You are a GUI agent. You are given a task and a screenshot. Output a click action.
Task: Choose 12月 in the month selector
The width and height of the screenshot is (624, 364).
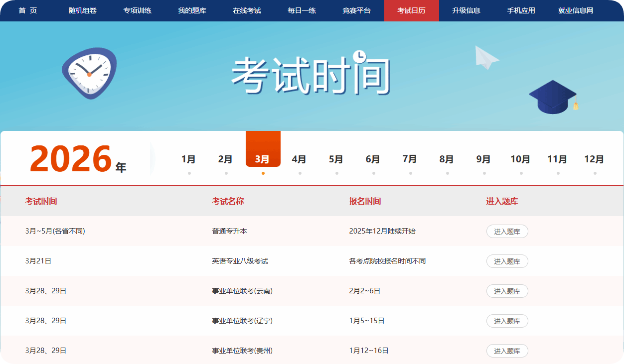click(594, 159)
